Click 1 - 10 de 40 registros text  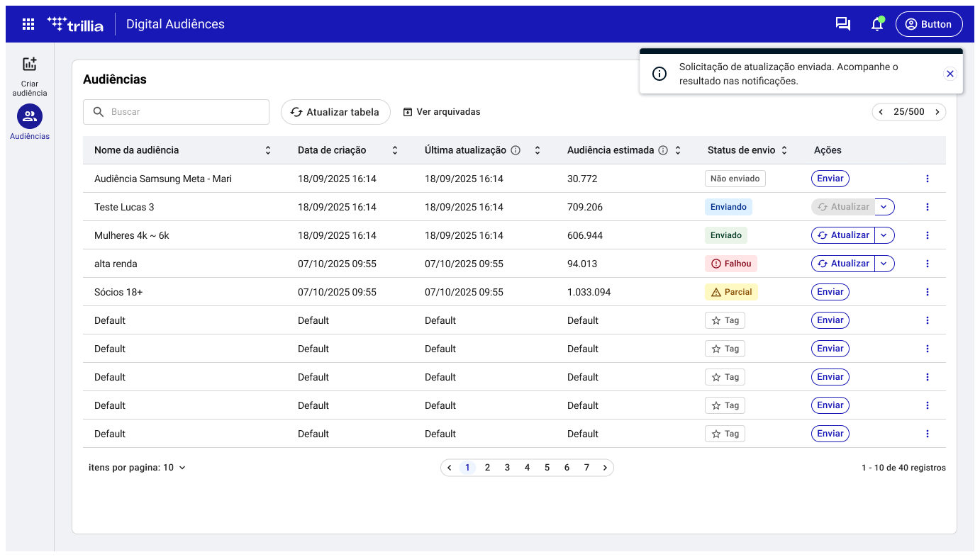point(903,468)
